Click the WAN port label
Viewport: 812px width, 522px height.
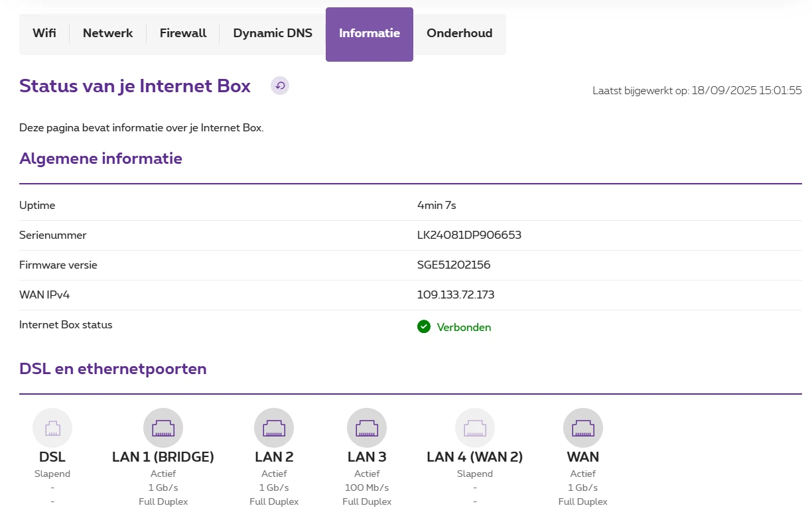tap(583, 457)
